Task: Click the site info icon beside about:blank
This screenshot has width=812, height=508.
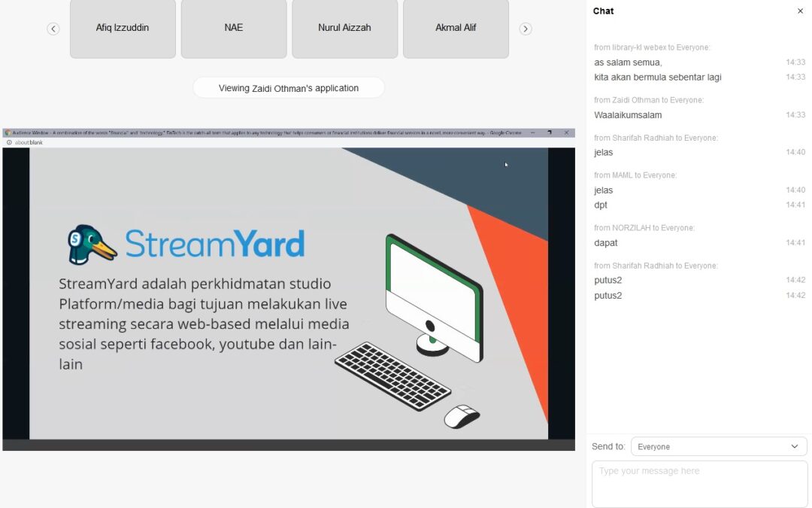Action: click(9, 142)
